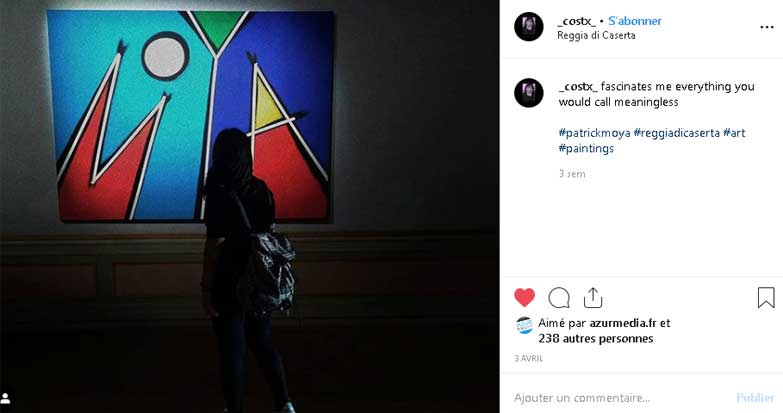Image resolution: width=783 pixels, height=413 pixels.
Task: Share the post with the share icon
Action: tap(593, 298)
